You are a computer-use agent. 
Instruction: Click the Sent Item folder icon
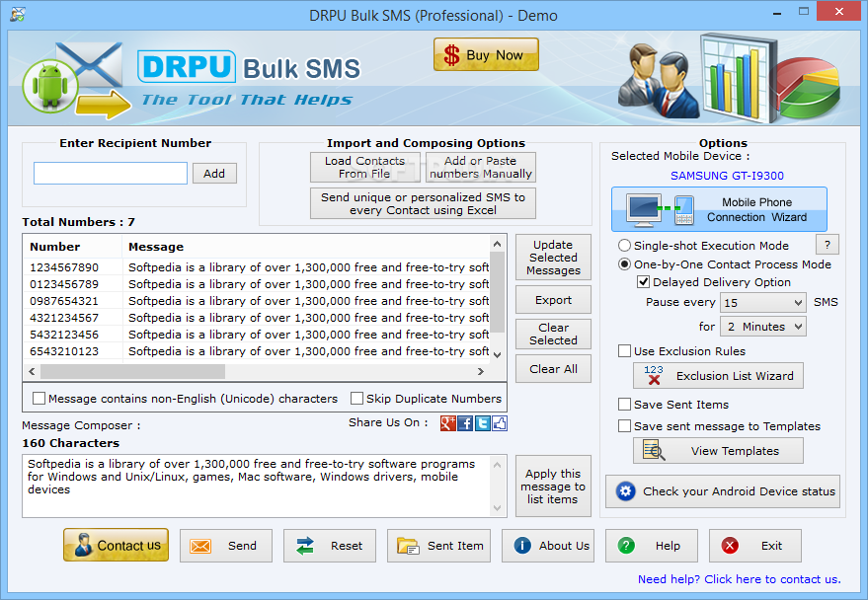pyautogui.click(x=409, y=546)
